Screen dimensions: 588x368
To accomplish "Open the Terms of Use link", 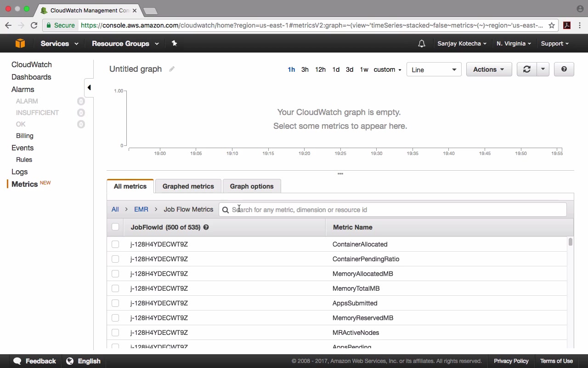I will [556, 361].
